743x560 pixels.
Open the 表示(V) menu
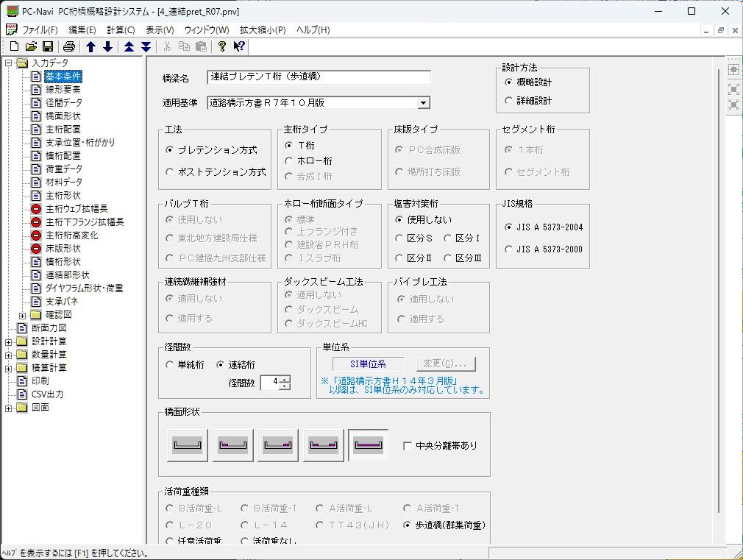point(160,30)
